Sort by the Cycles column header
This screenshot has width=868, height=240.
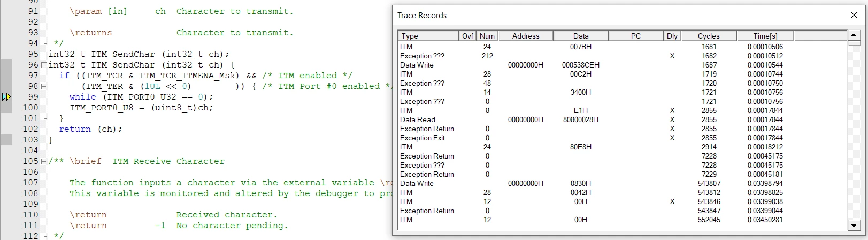point(709,36)
